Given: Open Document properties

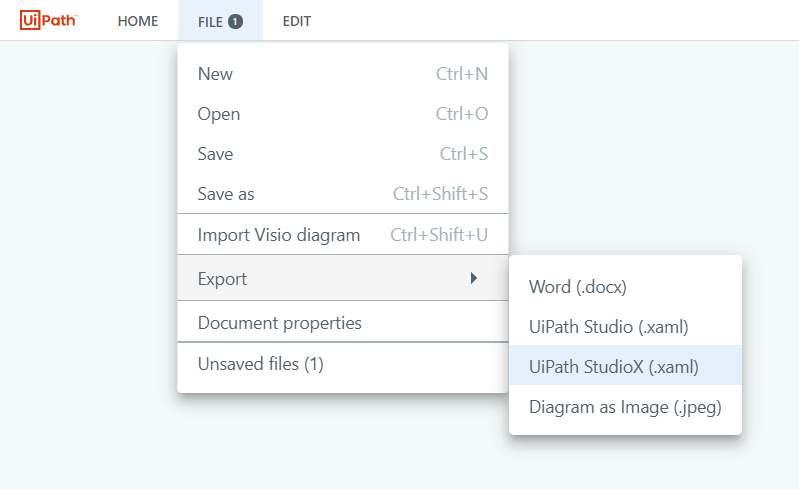Looking at the screenshot, I should (x=343, y=322).
